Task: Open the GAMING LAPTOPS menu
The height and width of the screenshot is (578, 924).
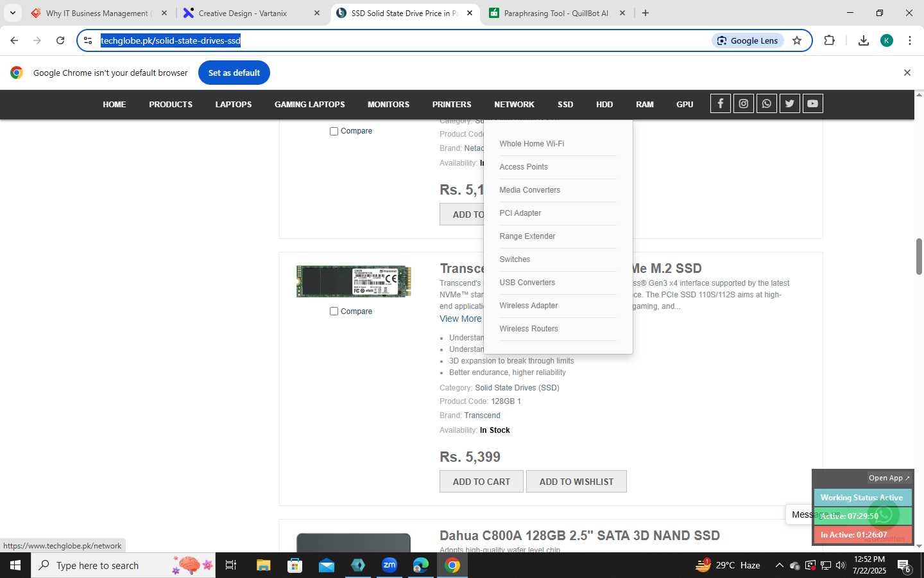Action: [x=310, y=105]
